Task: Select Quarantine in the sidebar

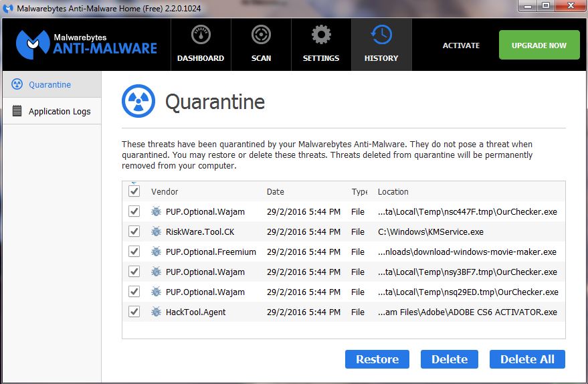Action: click(x=52, y=84)
